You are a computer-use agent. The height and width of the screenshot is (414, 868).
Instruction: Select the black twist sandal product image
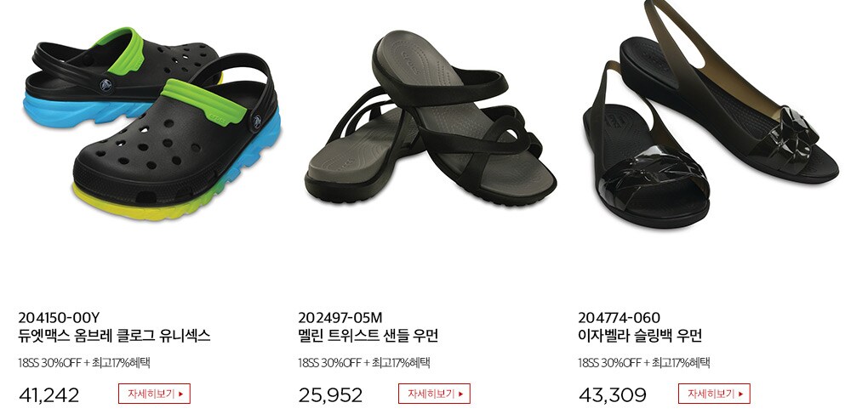431,119
